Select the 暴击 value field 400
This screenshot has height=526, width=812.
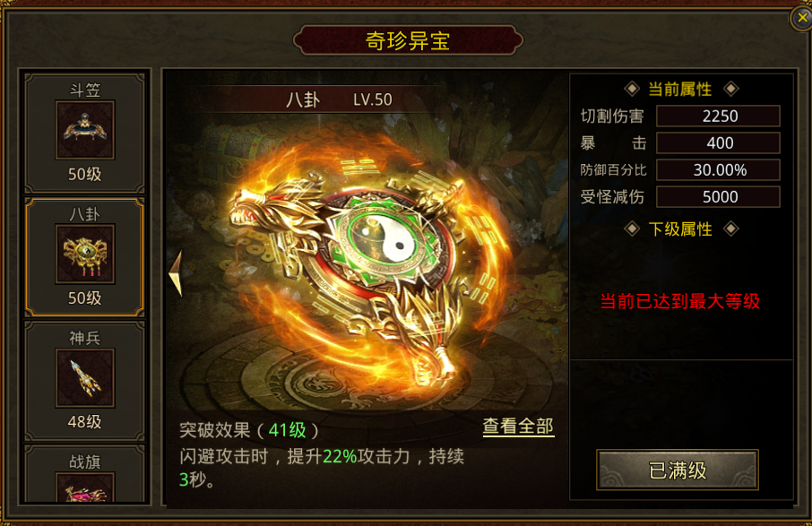click(718, 142)
